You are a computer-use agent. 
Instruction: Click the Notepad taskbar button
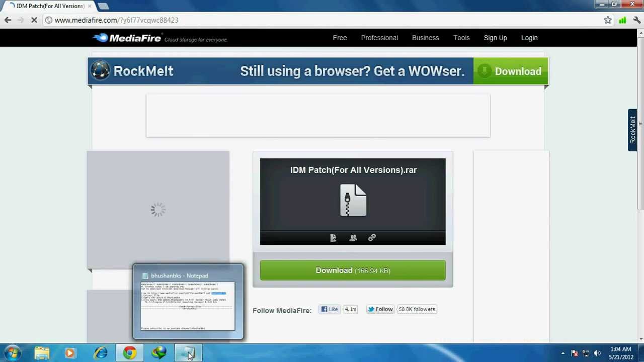188,353
